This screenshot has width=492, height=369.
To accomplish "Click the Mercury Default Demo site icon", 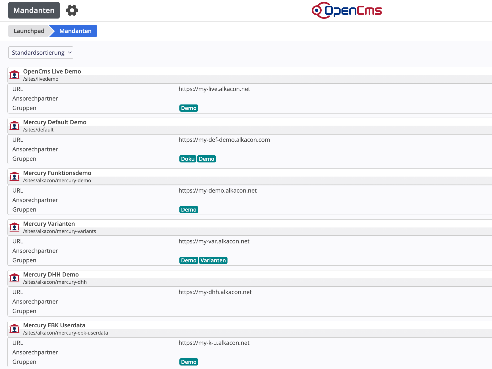I will coord(14,126).
